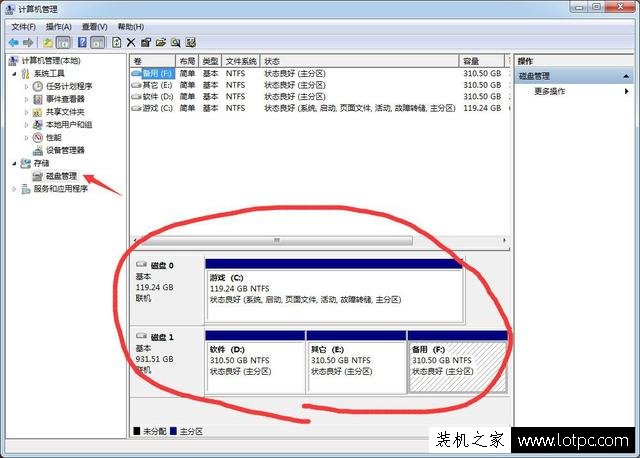Sort by the 类型 column header
This screenshot has width=640, height=458.
pos(210,61)
